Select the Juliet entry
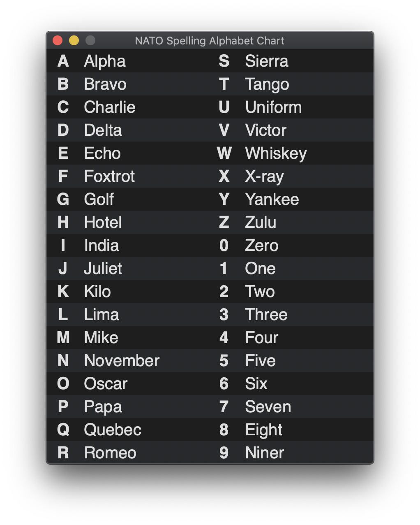Viewport: 420px width, 525px height. [103, 269]
